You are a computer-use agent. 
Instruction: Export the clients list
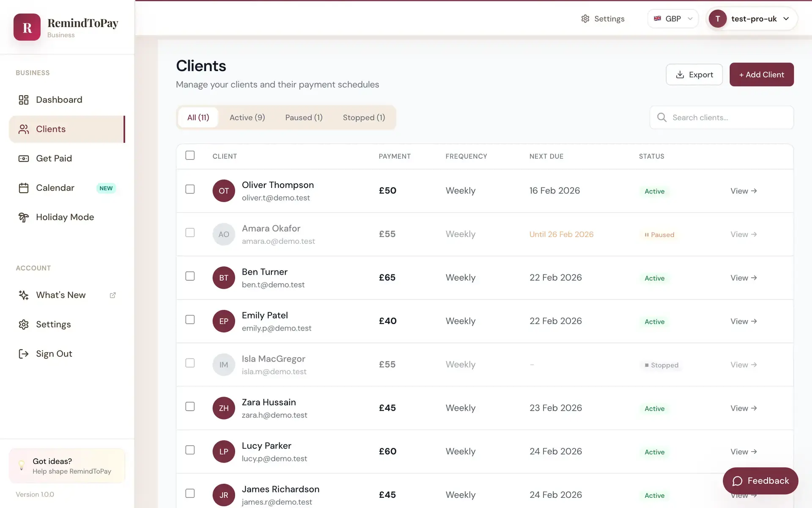[x=694, y=75]
